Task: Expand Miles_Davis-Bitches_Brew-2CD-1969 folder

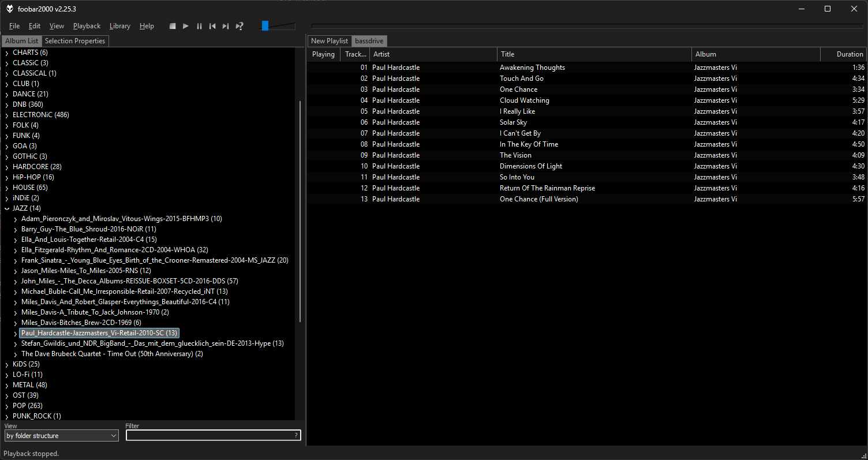Action: [16, 323]
